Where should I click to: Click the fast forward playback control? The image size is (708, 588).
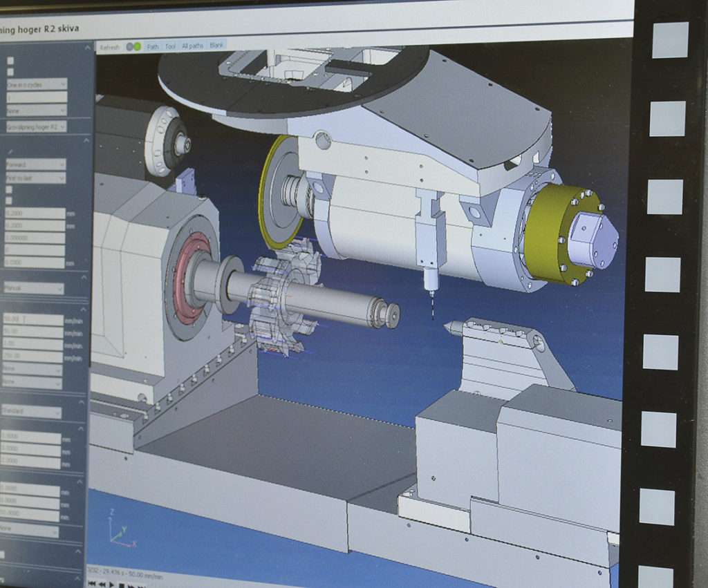coord(131,585)
